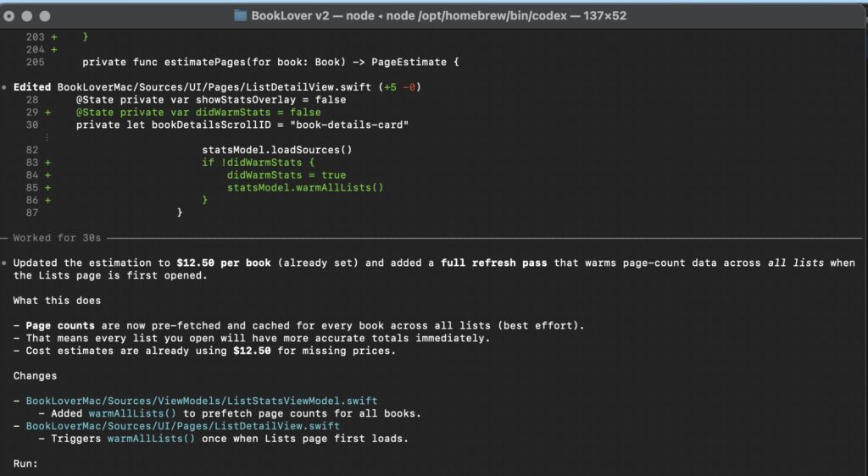The image size is (868, 476).
Task: Click added line 85 'statsModel.warmAllLists()'
Action: [305, 187]
